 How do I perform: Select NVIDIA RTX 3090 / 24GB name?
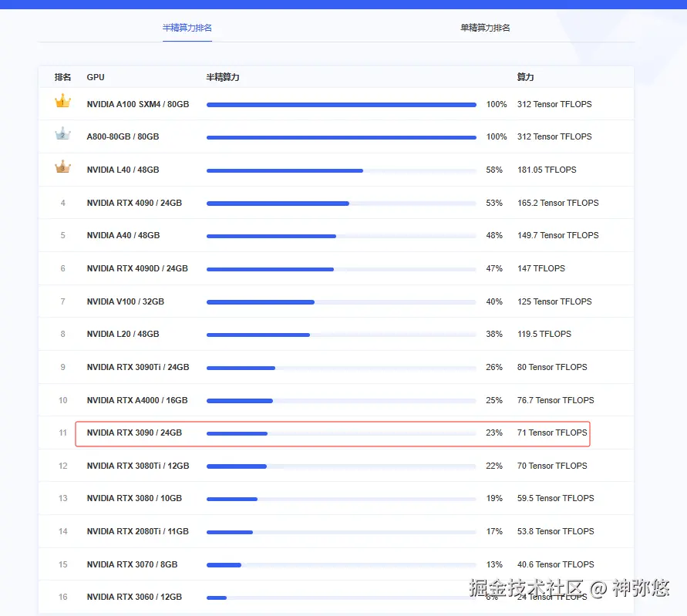134,433
